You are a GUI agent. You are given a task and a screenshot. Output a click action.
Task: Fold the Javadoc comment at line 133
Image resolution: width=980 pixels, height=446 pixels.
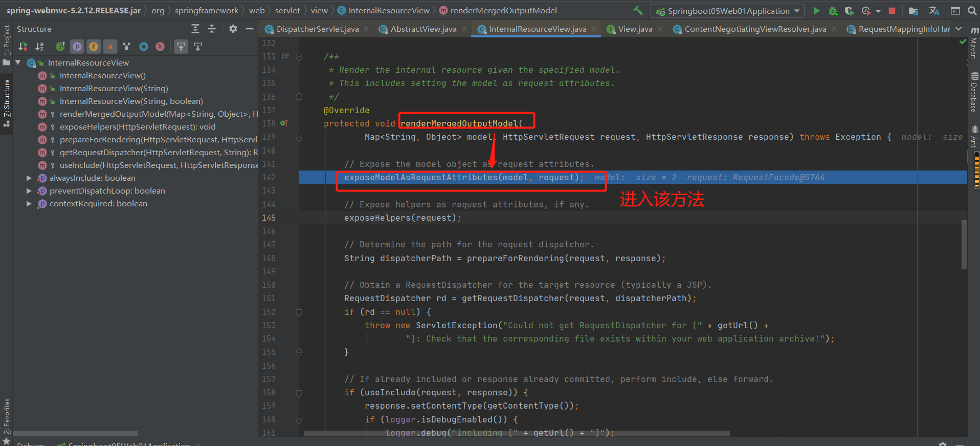pos(299,57)
